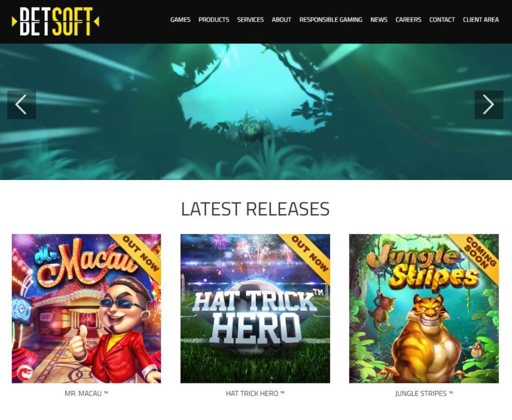Open Client Area login link

pyautogui.click(x=480, y=19)
